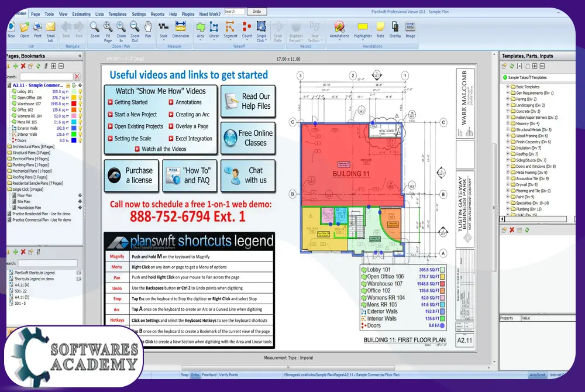
Task: Open Watch all the Videos link
Action: click(161, 149)
